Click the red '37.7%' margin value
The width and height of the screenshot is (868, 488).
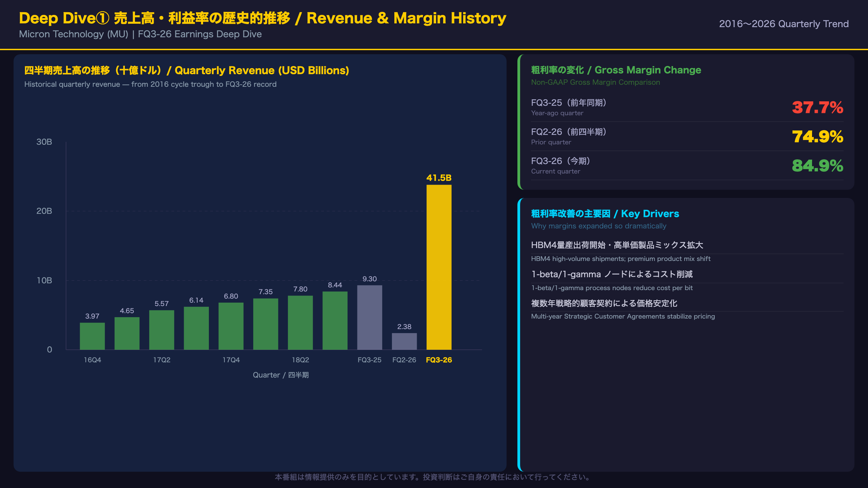[817, 107]
